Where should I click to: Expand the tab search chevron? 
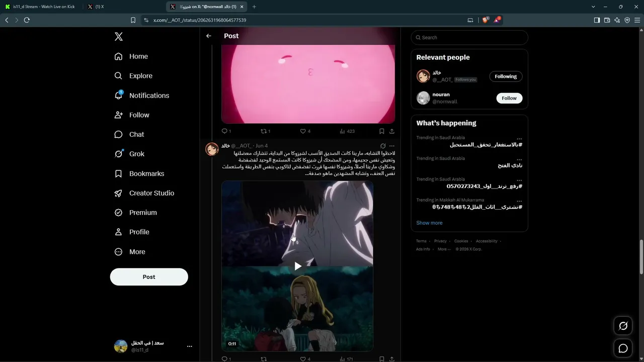(593, 7)
